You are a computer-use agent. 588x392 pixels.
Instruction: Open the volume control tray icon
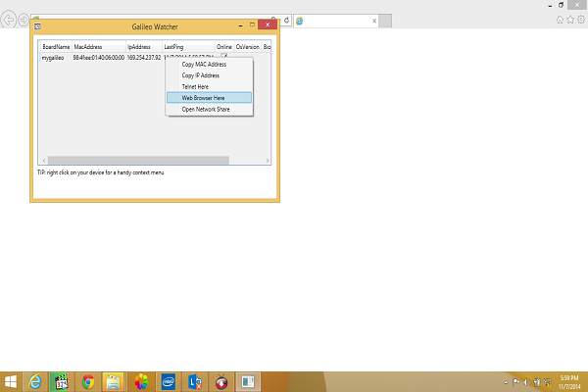(x=526, y=382)
